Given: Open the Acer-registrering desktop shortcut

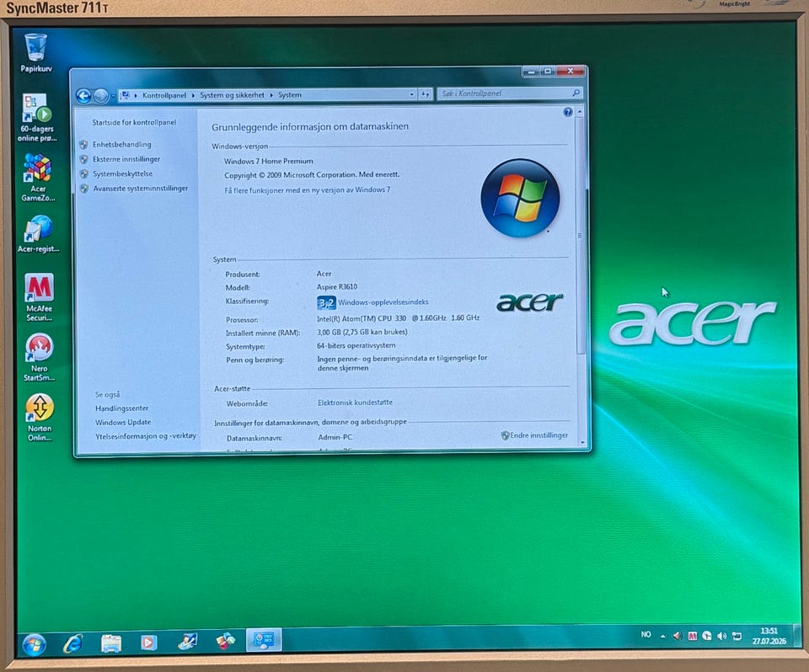Looking at the screenshot, I should click(x=38, y=234).
